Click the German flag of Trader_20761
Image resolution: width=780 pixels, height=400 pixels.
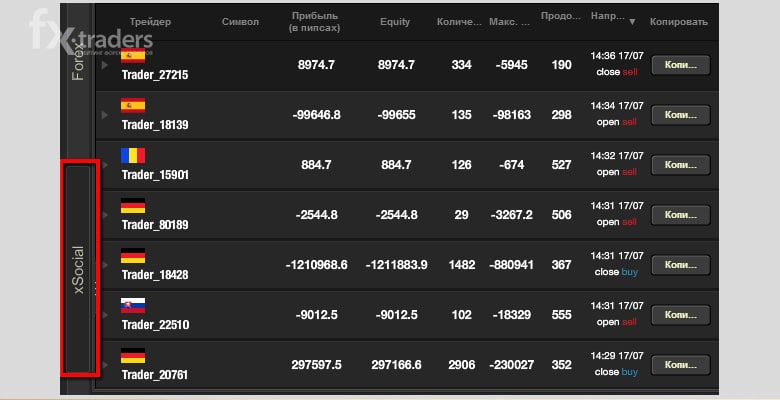[x=133, y=356]
